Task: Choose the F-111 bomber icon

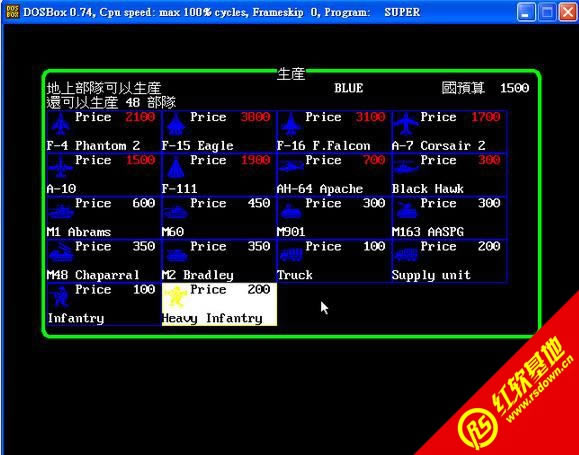Action: click(x=176, y=167)
